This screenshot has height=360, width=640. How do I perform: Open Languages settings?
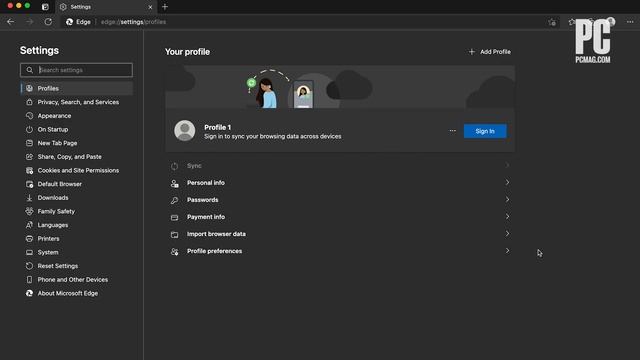click(76, 225)
